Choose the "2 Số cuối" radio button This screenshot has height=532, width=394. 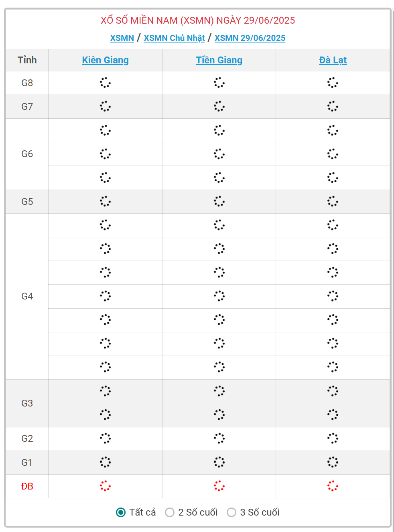[170, 512]
